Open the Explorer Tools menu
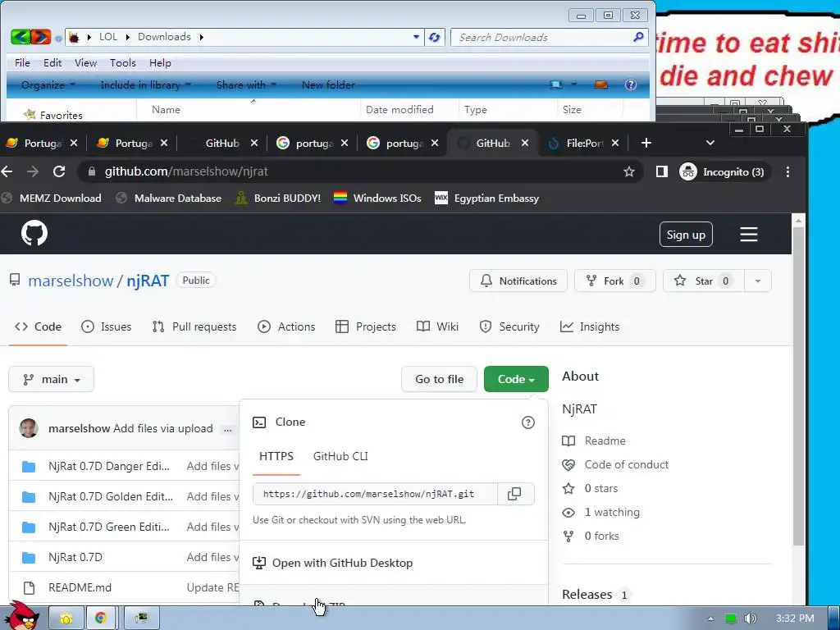 (x=123, y=62)
